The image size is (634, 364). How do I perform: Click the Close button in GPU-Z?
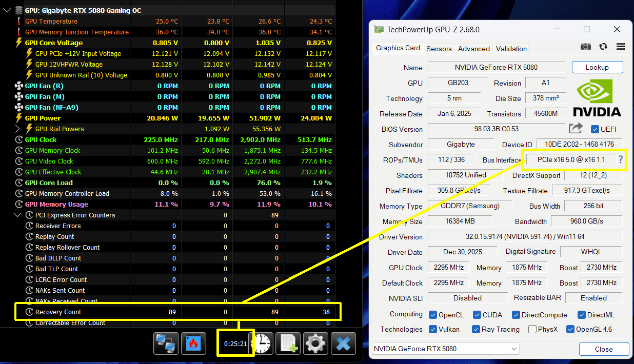point(604,349)
